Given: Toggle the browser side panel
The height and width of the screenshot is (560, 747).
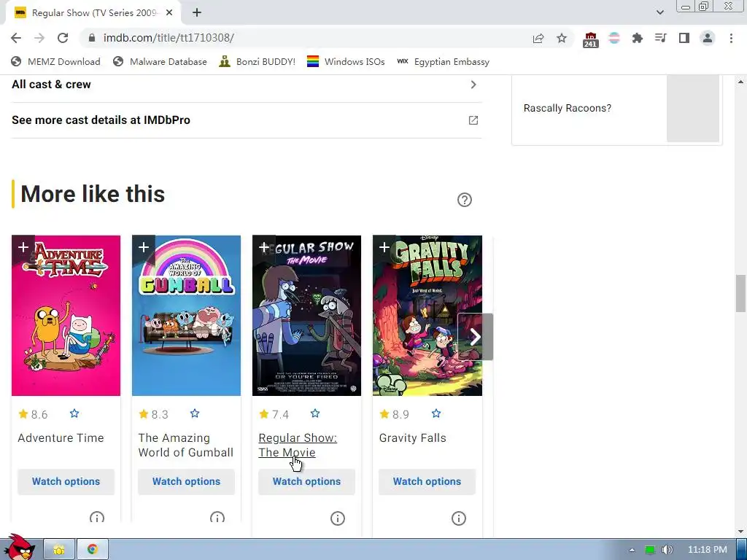Looking at the screenshot, I should (684, 38).
